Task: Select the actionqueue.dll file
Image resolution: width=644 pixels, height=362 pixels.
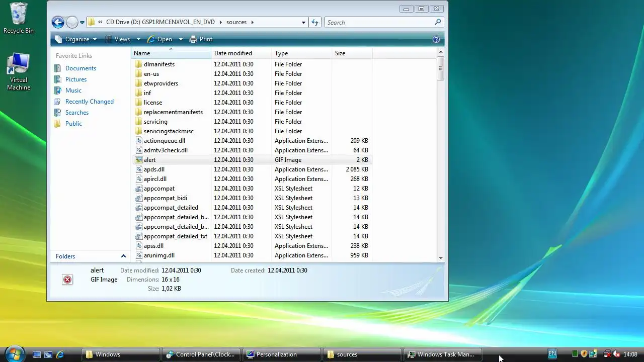Action: 165,141
